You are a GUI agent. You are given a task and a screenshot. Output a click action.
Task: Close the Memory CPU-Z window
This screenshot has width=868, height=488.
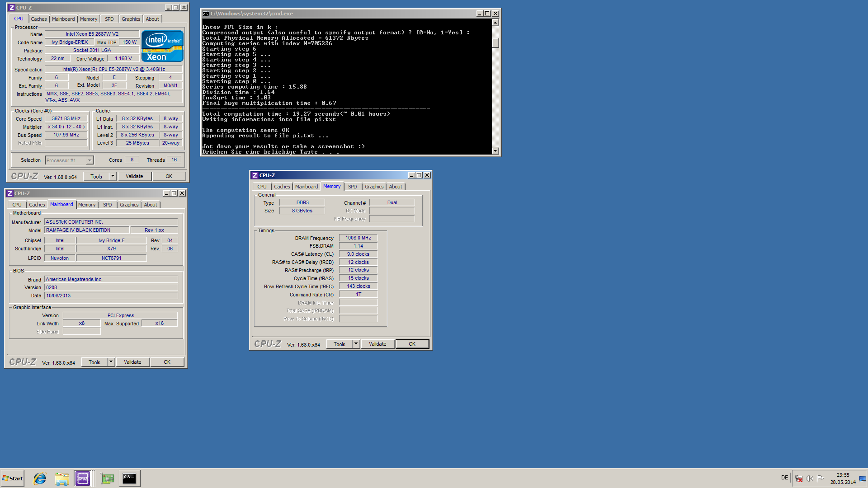click(427, 175)
